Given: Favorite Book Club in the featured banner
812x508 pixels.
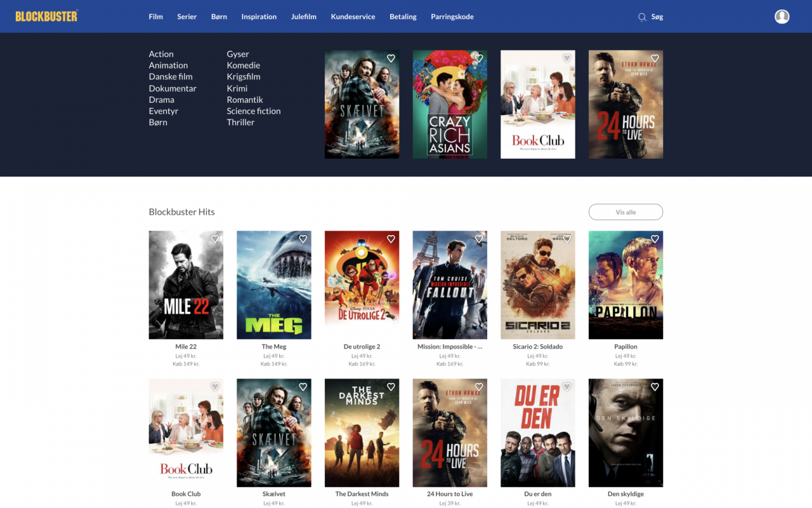Looking at the screenshot, I should click(567, 58).
